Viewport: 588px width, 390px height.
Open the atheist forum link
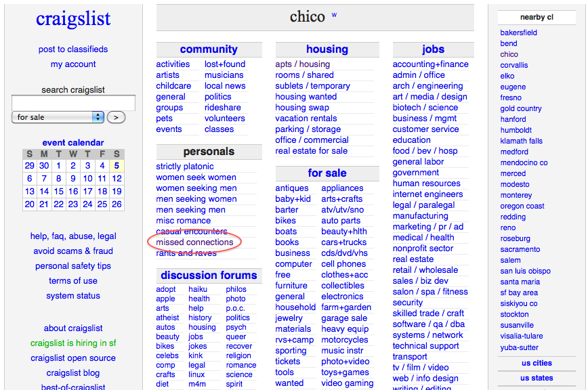[x=167, y=318]
